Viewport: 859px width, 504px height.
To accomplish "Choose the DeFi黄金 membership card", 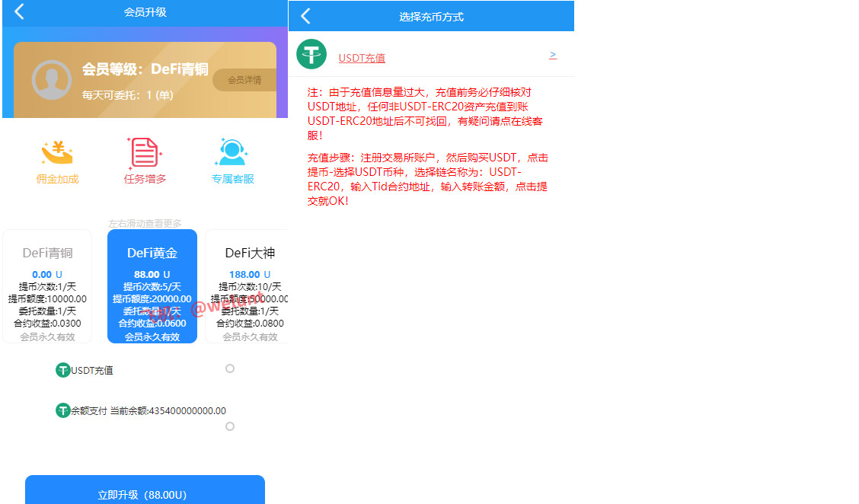I will pyautogui.click(x=152, y=286).
